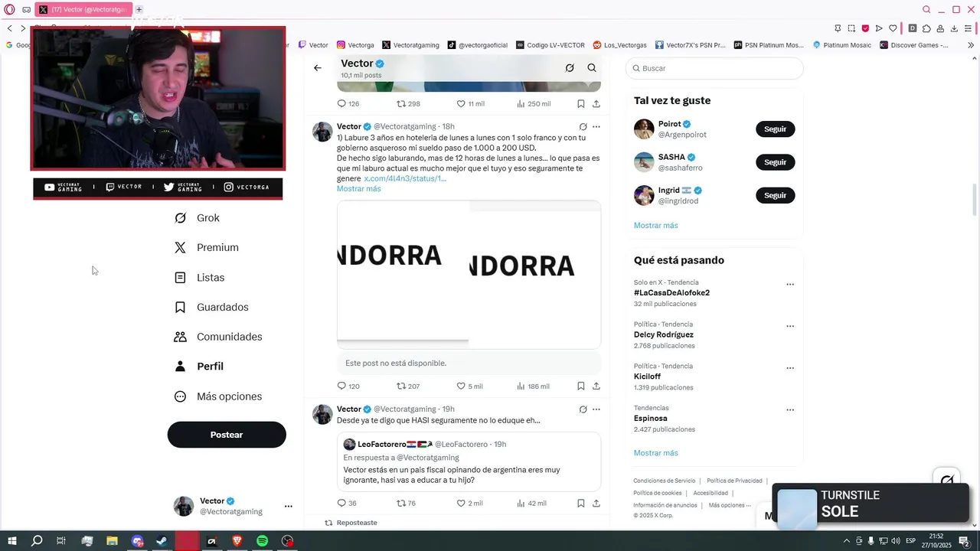
Task: Reply to the post with 36 comments
Action: click(347, 504)
